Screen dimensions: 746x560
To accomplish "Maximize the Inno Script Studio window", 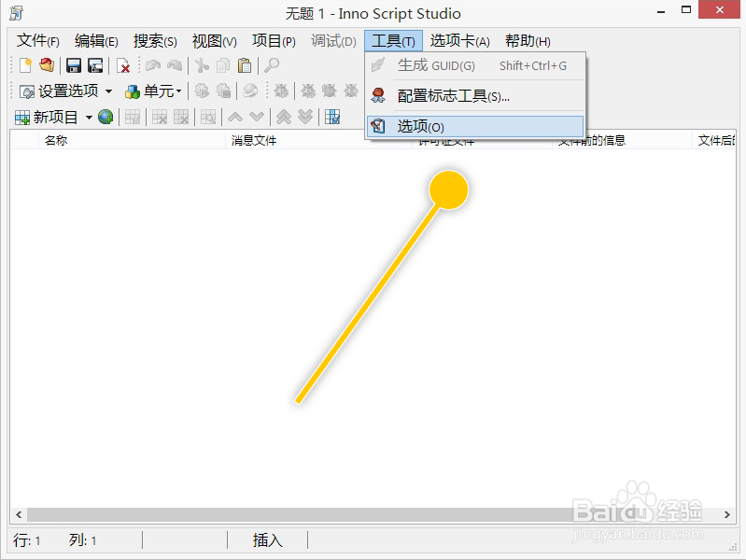I will pos(686,9).
